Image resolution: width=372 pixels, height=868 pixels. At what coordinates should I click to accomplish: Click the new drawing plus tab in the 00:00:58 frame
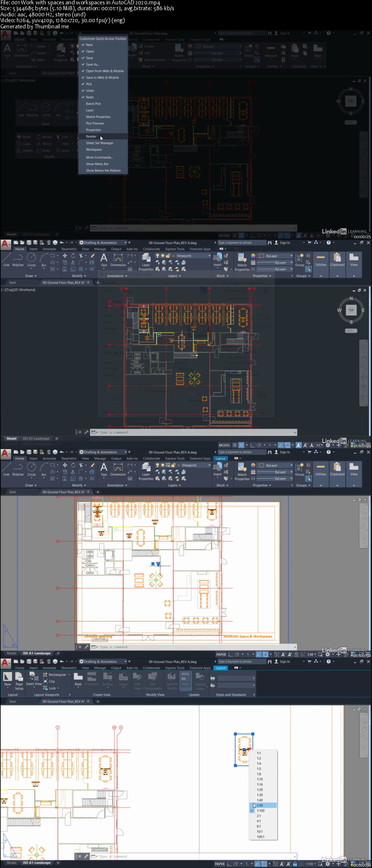pyautogui.click(x=97, y=701)
